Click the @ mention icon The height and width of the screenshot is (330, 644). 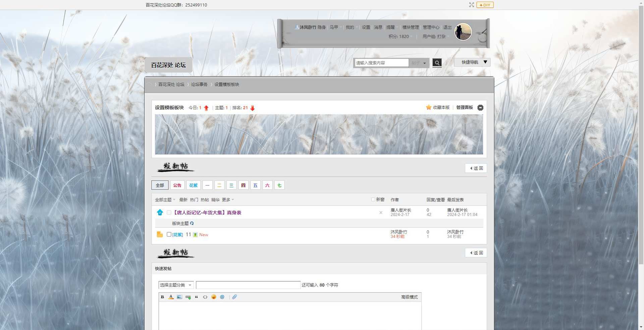click(222, 297)
